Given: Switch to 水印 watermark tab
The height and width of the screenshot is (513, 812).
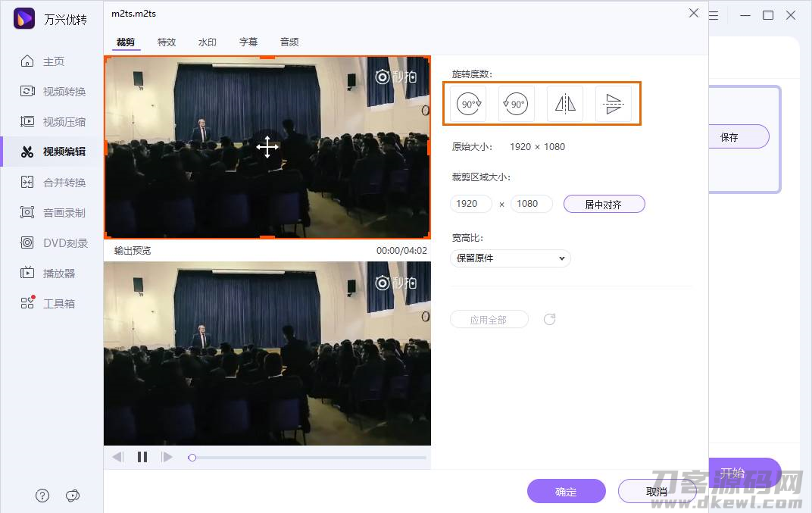Looking at the screenshot, I should pos(207,42).
